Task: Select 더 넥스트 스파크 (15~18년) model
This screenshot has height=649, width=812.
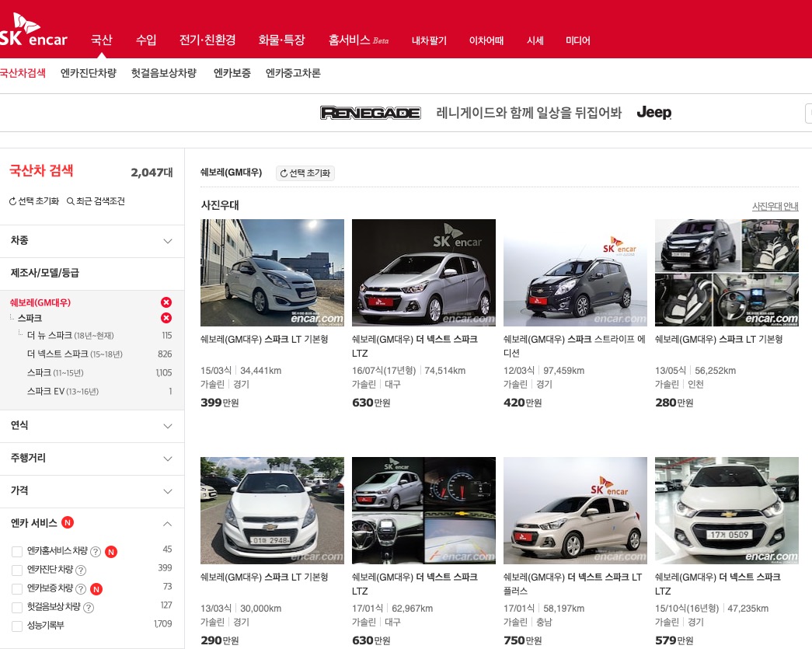Action: (75, 354)
